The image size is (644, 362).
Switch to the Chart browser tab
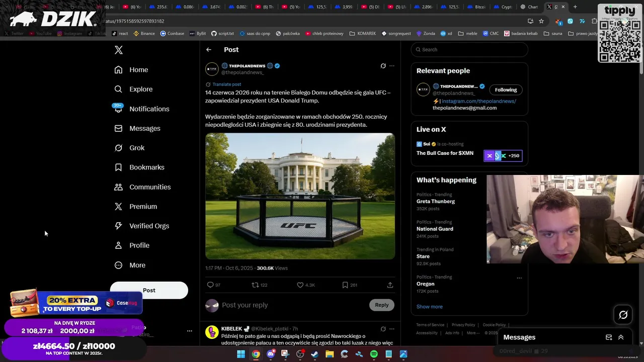(530, 7)
